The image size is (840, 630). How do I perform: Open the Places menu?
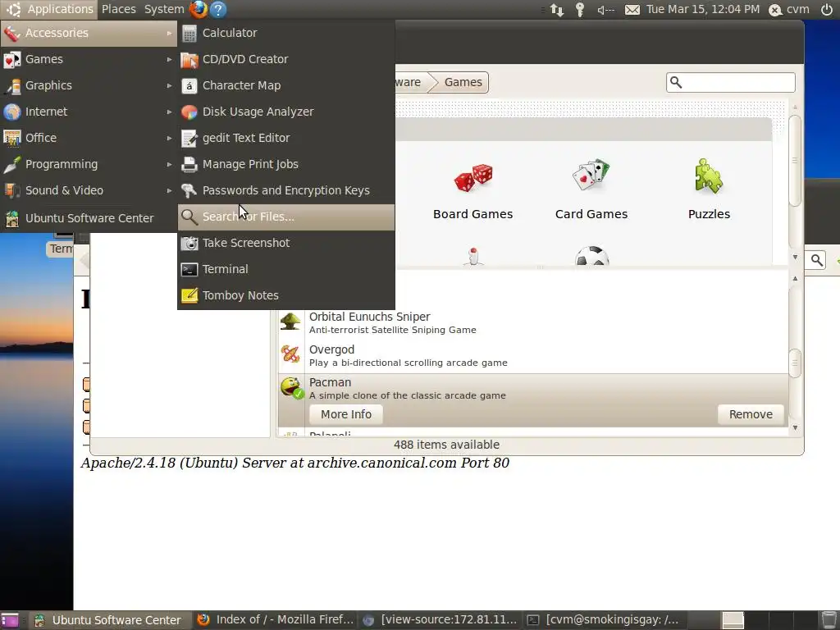(118, 9)
